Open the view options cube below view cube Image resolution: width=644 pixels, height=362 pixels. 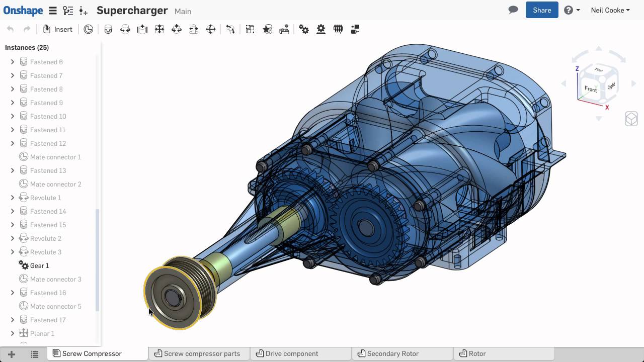[x=631, y=119]
